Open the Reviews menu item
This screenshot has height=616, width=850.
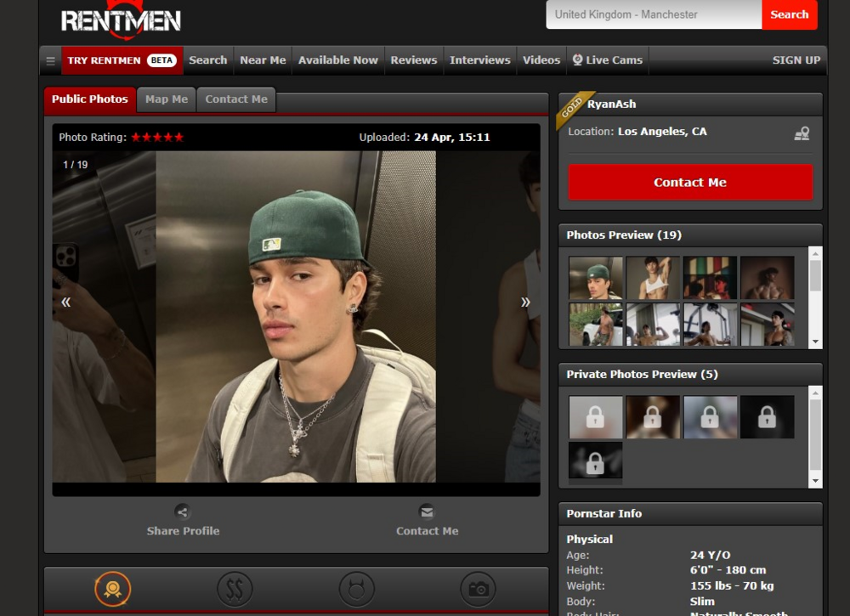tap(413, 60)
